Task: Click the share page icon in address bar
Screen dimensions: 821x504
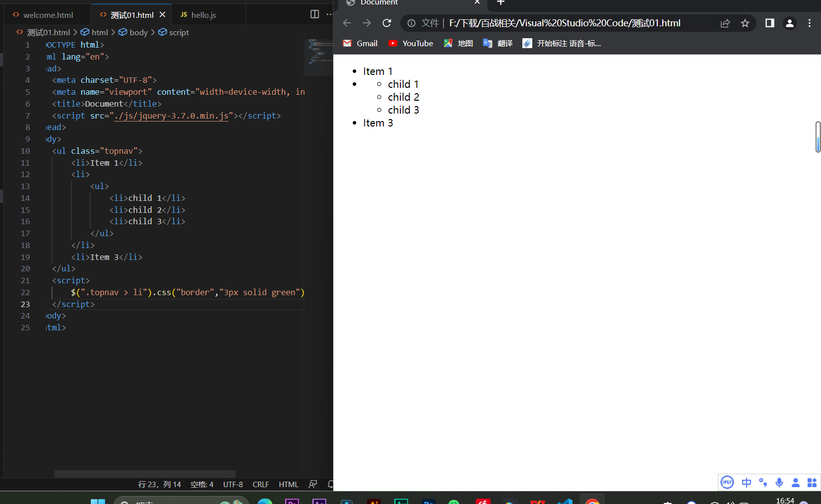Action: [725, 23]
